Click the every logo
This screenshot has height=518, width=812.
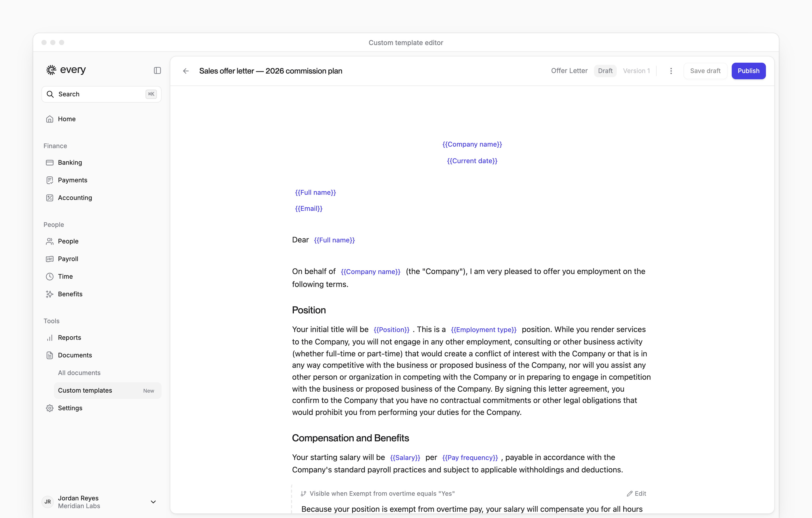coord(66,70)
